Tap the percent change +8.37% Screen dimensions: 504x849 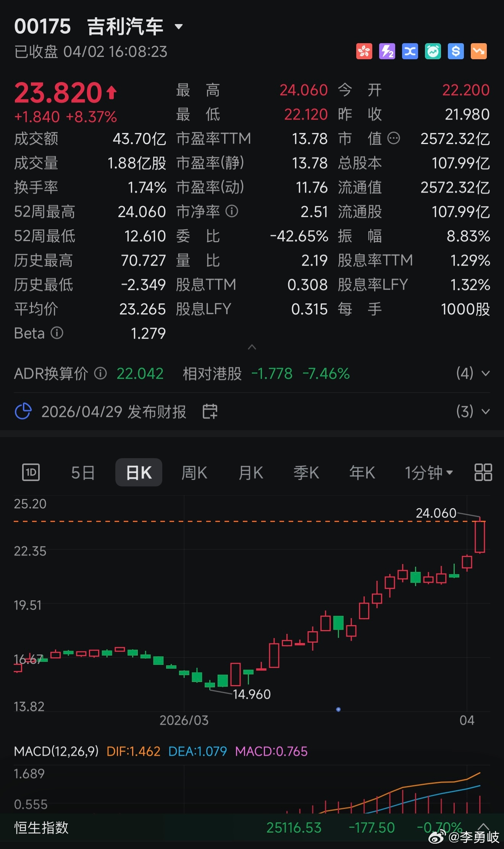coord(91,117)
